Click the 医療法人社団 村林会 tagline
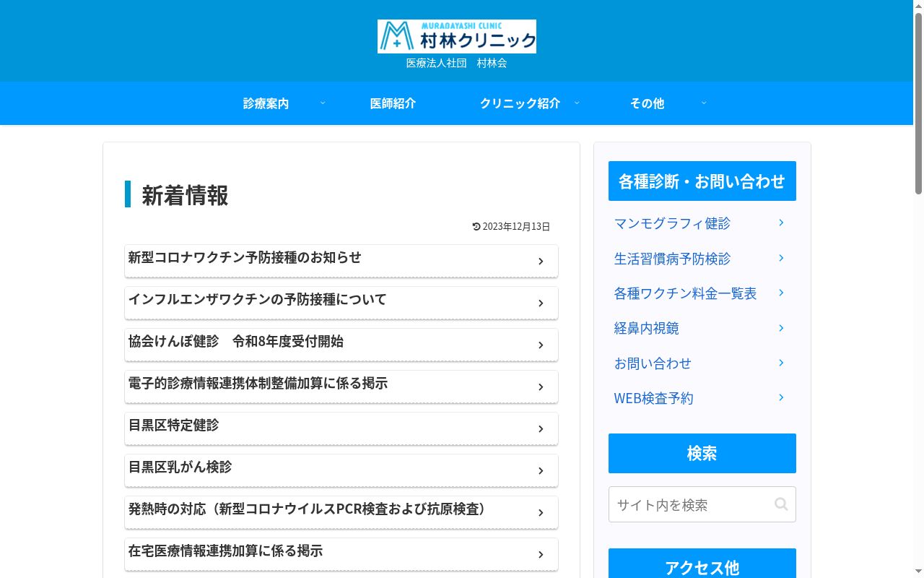 457,63
